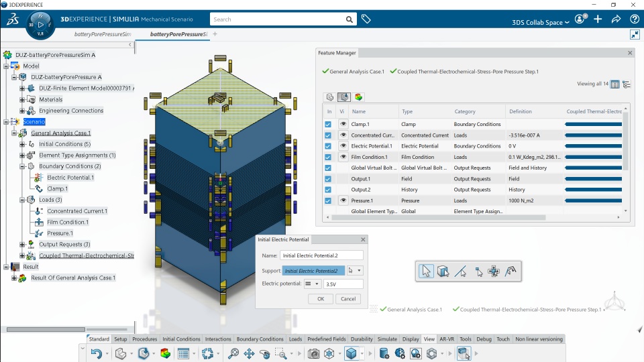
Task: Toggle visibility eye for Pressure.1
Action: click(x=343, y=200)
